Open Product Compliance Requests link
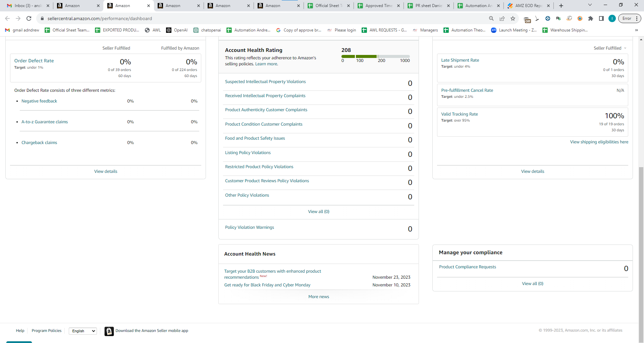The image size is (644, 343). [467, 267]
